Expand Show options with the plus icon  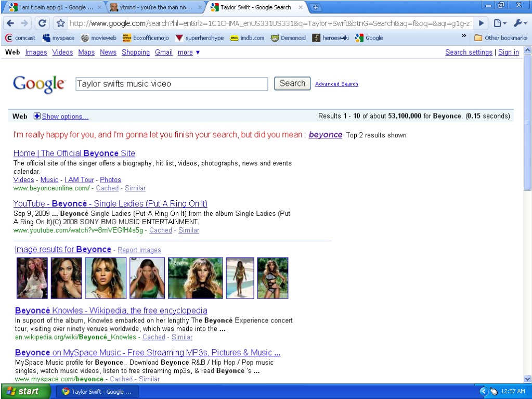[x=37, y=117]
